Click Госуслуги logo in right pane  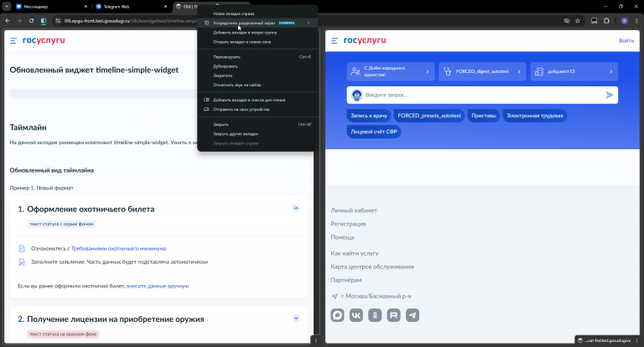click(x=365, y=40)
